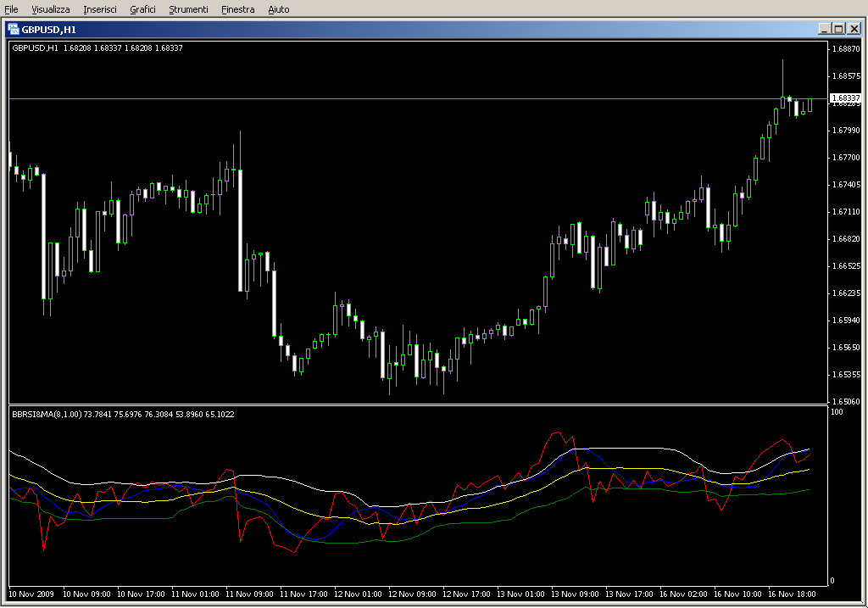Click the 13 Nov 17:00 time label

point(629,594)
